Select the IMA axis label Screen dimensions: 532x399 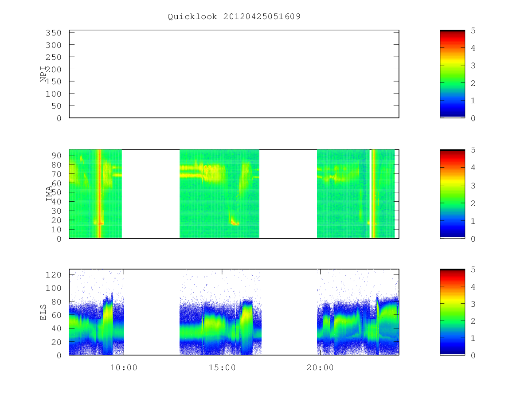[49, 194]
